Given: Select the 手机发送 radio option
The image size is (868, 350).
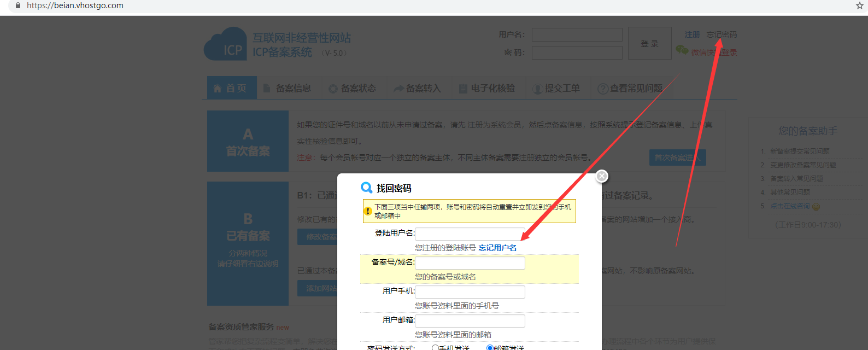Looking at the screenshot, I should (x=435, y=347).
